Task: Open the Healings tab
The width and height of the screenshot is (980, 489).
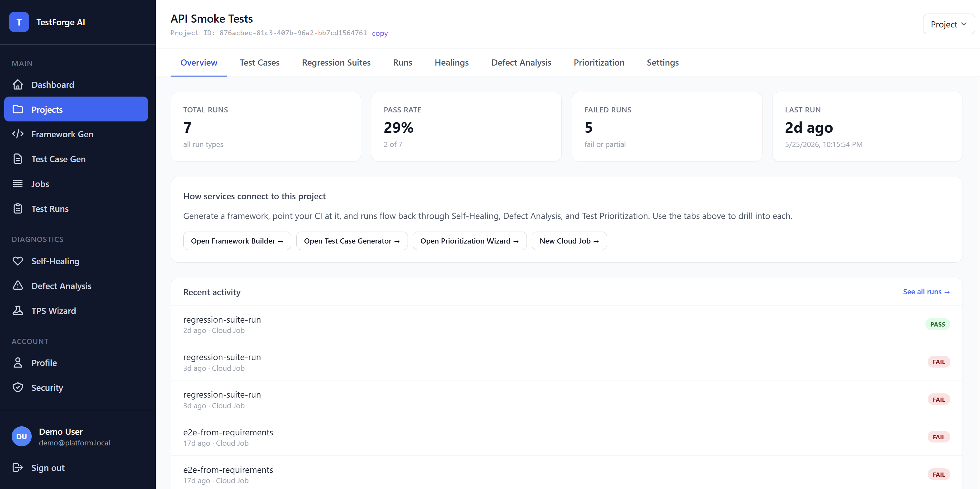Action: tap(452, 62)
